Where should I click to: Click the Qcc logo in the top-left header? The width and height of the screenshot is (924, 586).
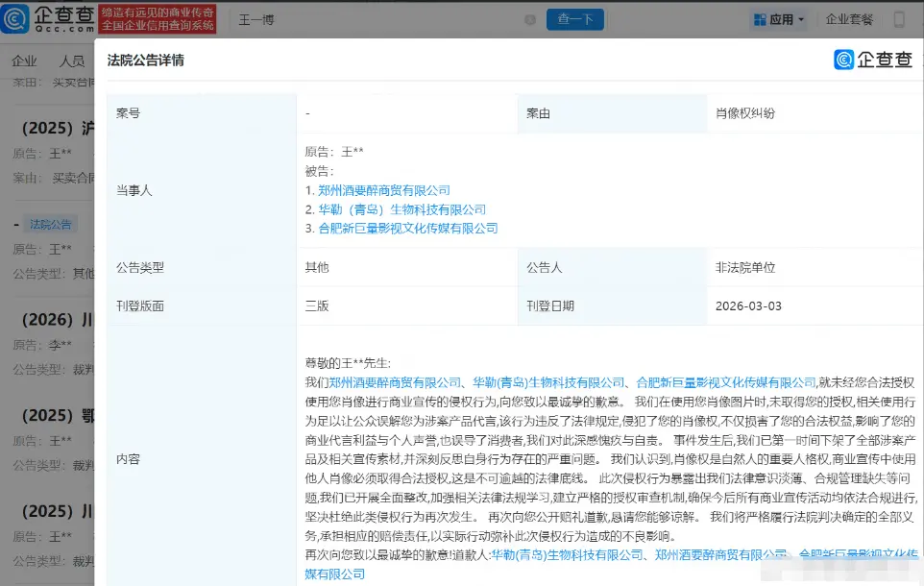click(x=48, y=19)
